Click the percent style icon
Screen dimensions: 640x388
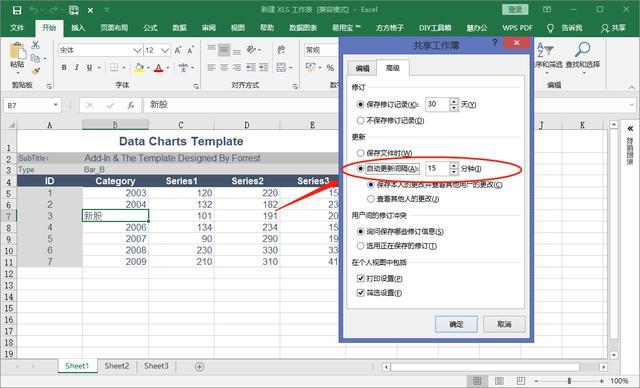330,68
